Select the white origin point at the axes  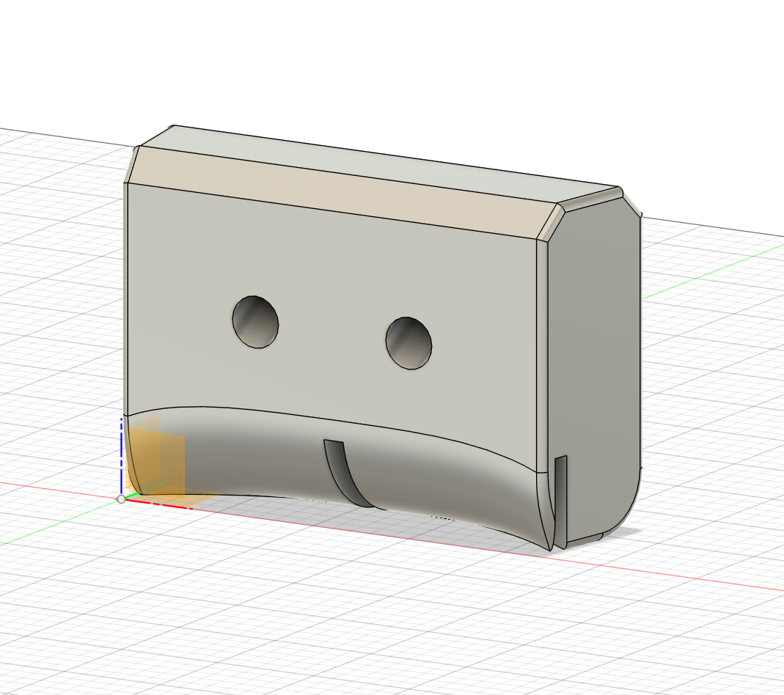click(x=121, y=499)
